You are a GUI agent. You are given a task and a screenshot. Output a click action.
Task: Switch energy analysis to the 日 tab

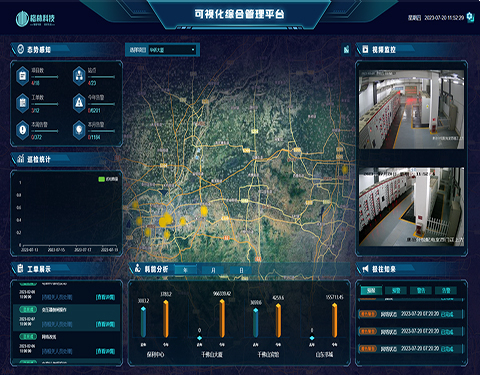[241, 270]
